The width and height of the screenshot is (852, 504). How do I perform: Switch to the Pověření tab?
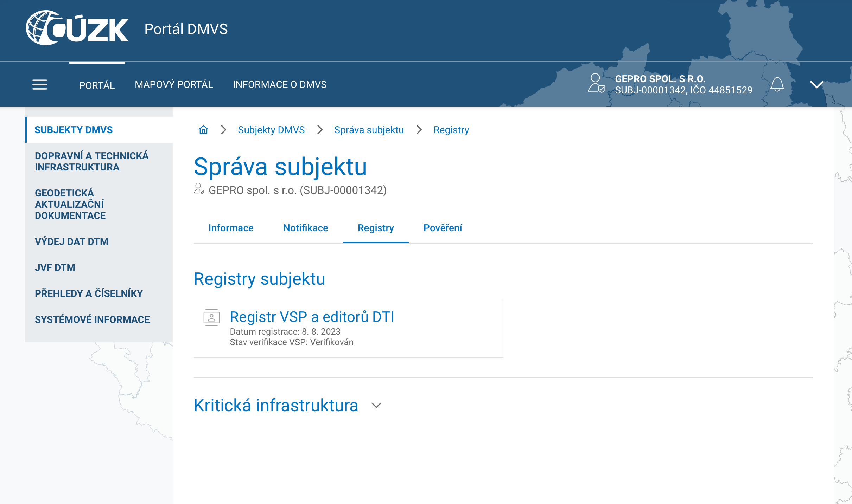coord(443,228)
